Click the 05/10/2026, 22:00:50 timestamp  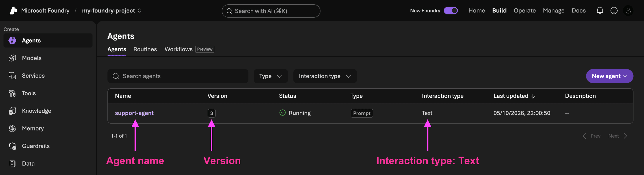[522, 113]
